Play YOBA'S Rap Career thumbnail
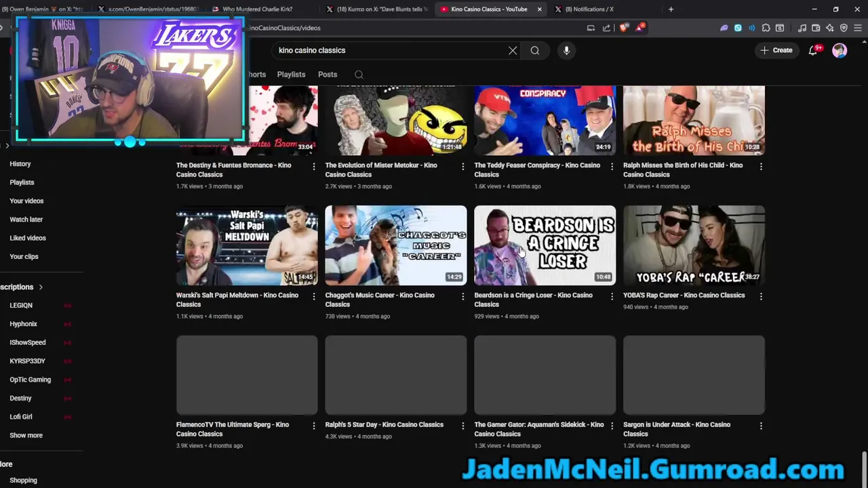The image size is (868, 488). tap(694, 245)
